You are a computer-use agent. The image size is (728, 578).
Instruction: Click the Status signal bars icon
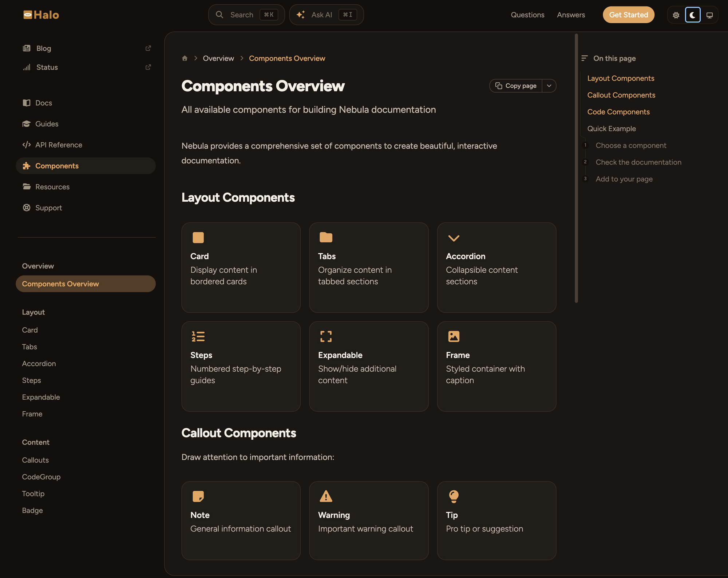[27, 67]
